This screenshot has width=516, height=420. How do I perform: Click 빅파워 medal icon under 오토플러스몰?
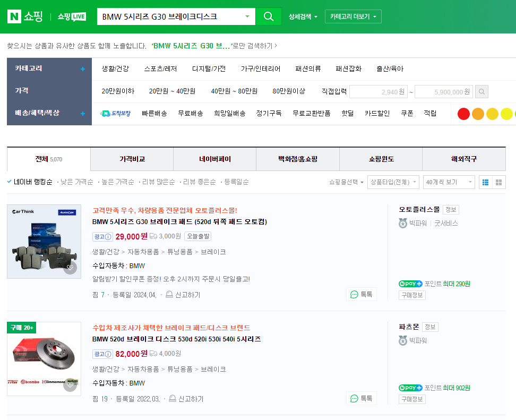(403, 223)
